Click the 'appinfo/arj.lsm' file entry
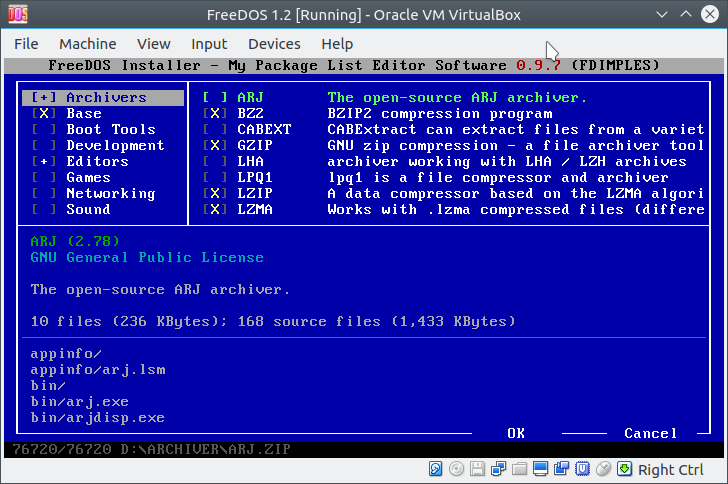 [98, 370]
